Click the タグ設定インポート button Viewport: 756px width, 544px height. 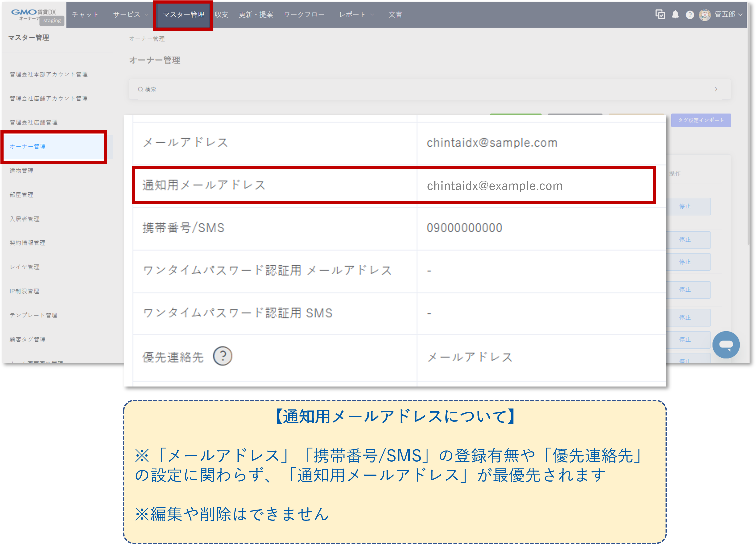[x=701, y=120]
